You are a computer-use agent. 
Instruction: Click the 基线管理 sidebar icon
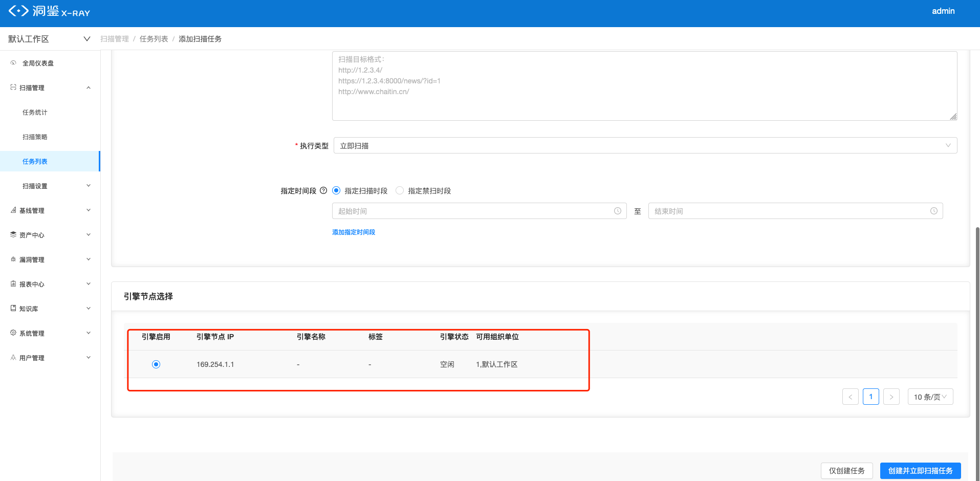(13, 210)
